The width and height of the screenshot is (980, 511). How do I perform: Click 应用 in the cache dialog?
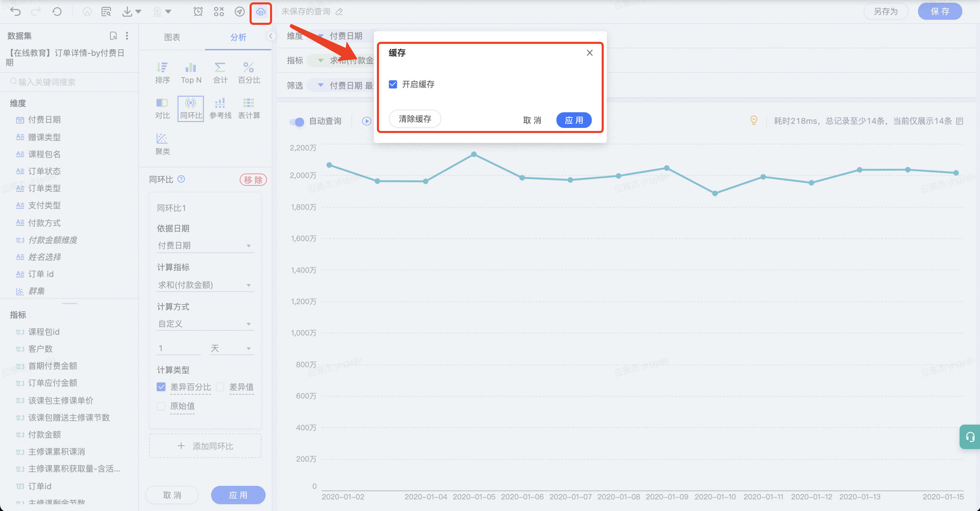pyautogui.click(x=573, y=120)
